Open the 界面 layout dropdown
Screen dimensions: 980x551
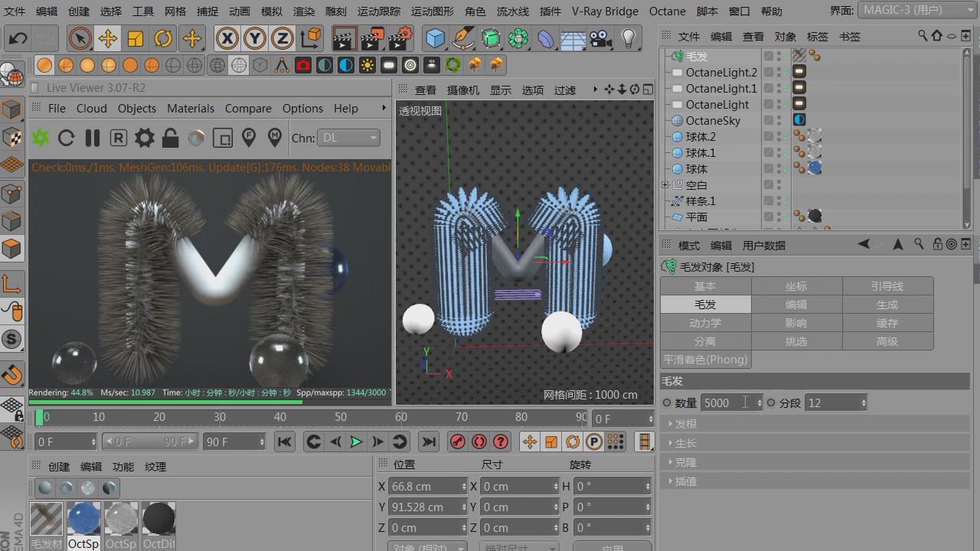point(917,10)
